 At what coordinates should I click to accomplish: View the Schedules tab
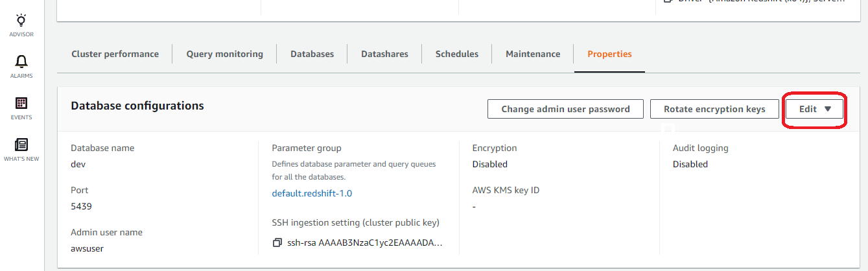click(x=456, y=54)
